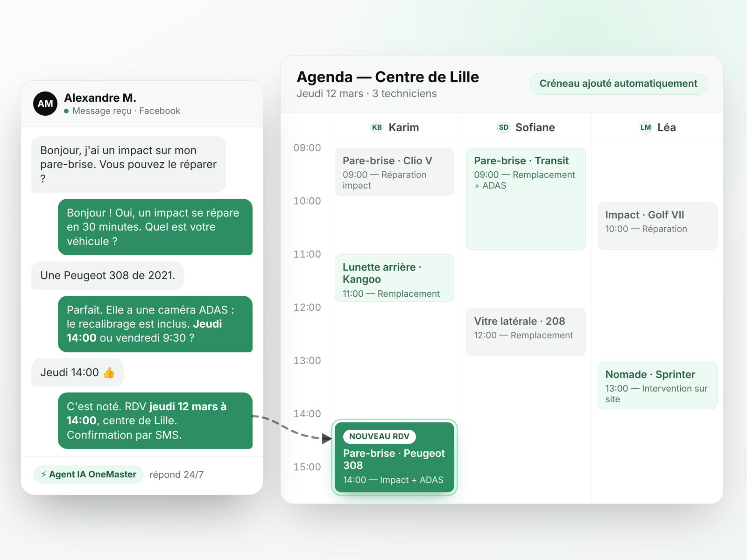Click Sofiane's SD initials badge

tap(503, 127)
